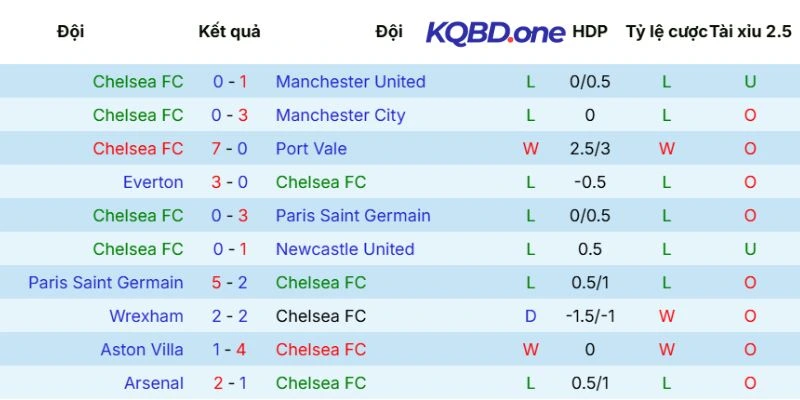Click the KQBD.one logo

(495, 32)
